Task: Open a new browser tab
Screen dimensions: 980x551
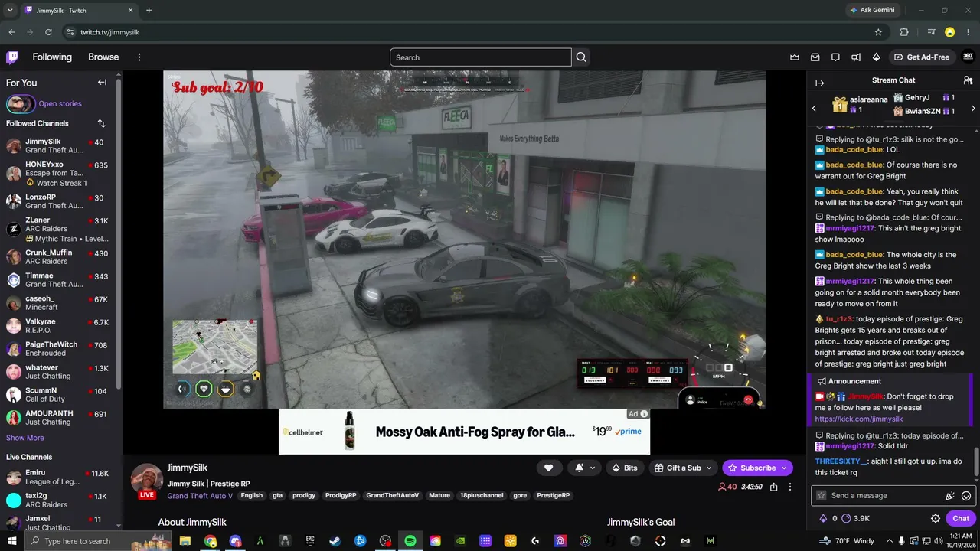Action: click(149, 11)
